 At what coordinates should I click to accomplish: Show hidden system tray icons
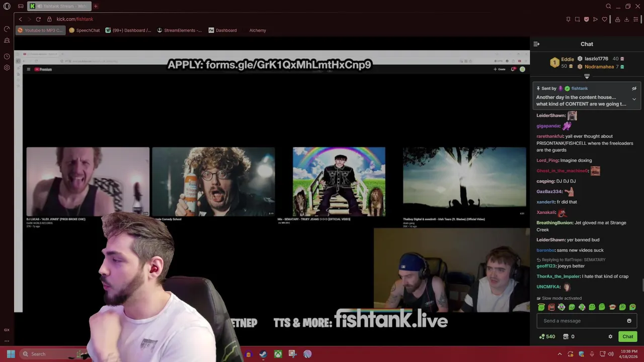(559, 354)
